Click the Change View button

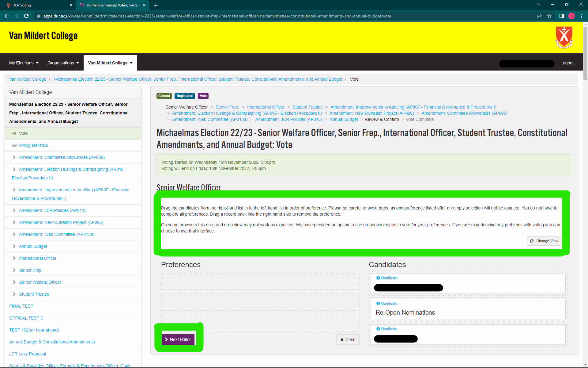pos(544,241)
